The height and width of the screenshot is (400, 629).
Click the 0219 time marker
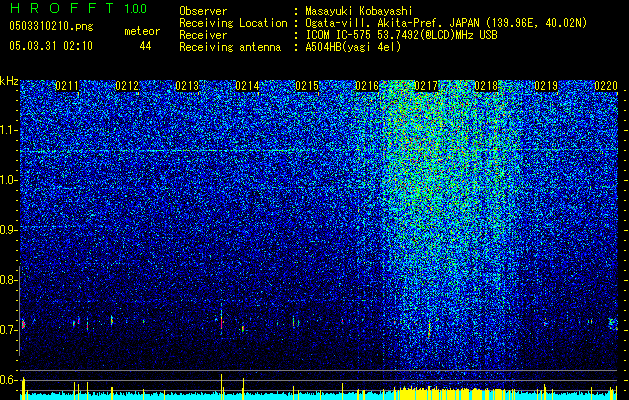[x=546, y=86]
